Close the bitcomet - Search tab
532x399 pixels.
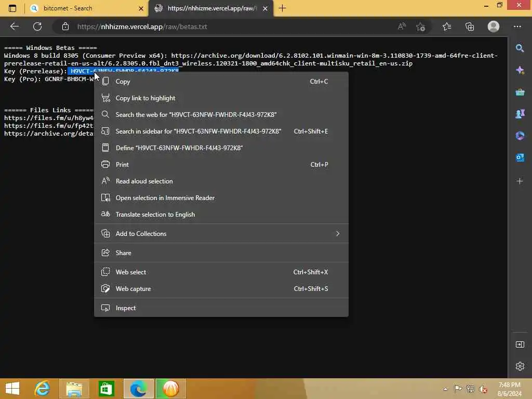pos(141,8)
